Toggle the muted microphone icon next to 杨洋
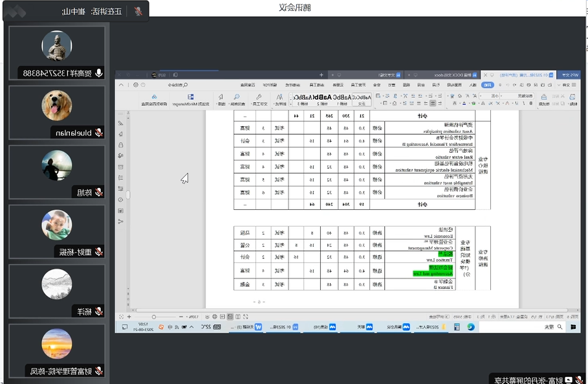 (x=98, y=311)
